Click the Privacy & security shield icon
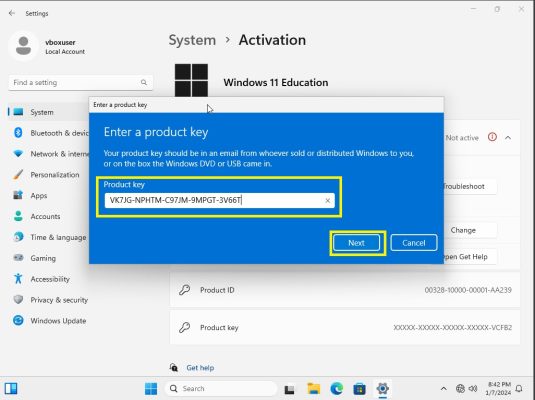Screen dimensions: 535x400 point(18,300)
